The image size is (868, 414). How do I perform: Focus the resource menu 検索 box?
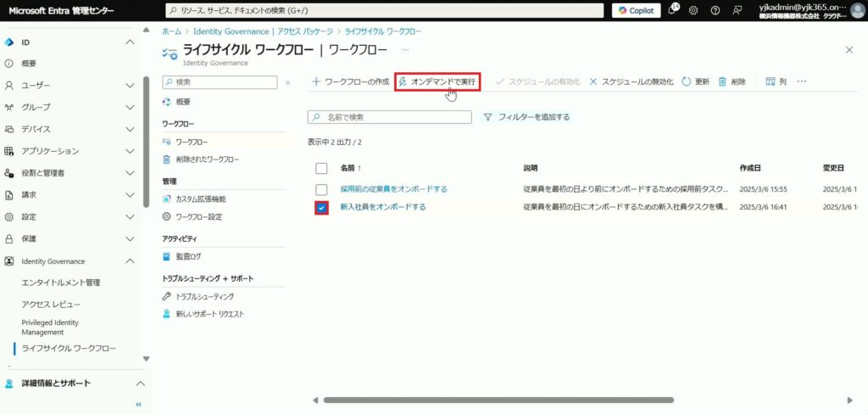click(x=220, y=82)
